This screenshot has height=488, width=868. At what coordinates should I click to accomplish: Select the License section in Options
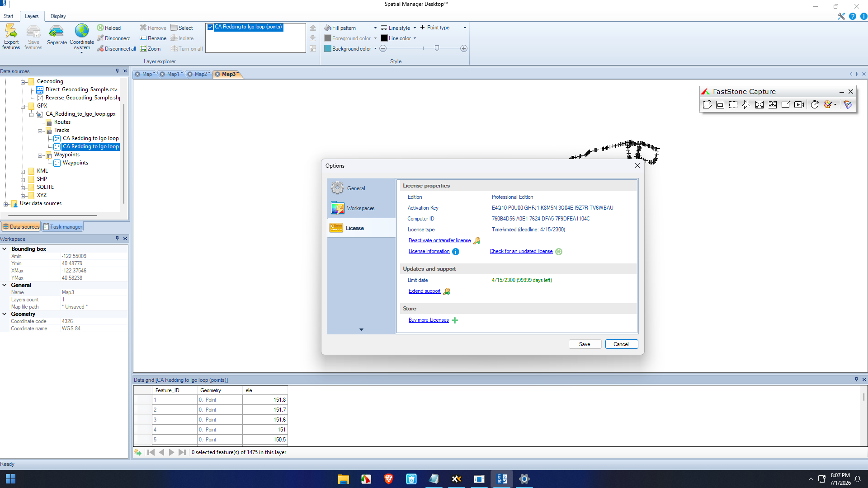[361, 228]
